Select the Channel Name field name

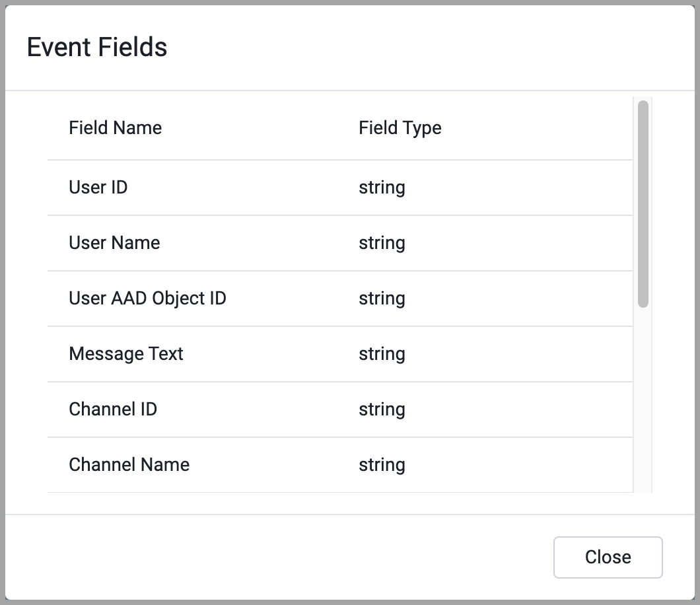129,465
